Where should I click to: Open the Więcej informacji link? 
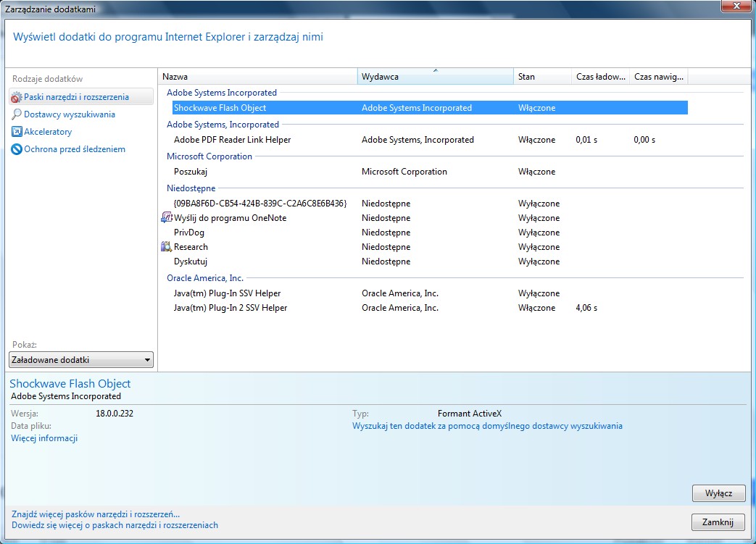44,438
